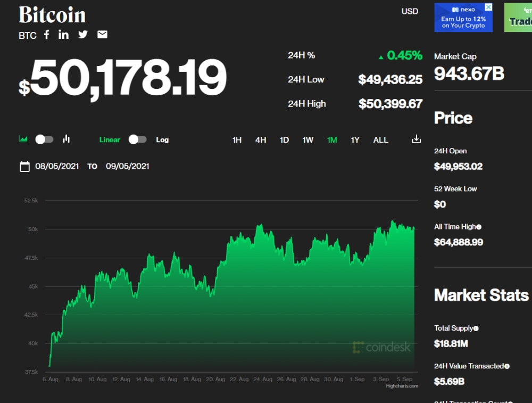Edit the end date 09/05/2021

[x=128, y=166]
